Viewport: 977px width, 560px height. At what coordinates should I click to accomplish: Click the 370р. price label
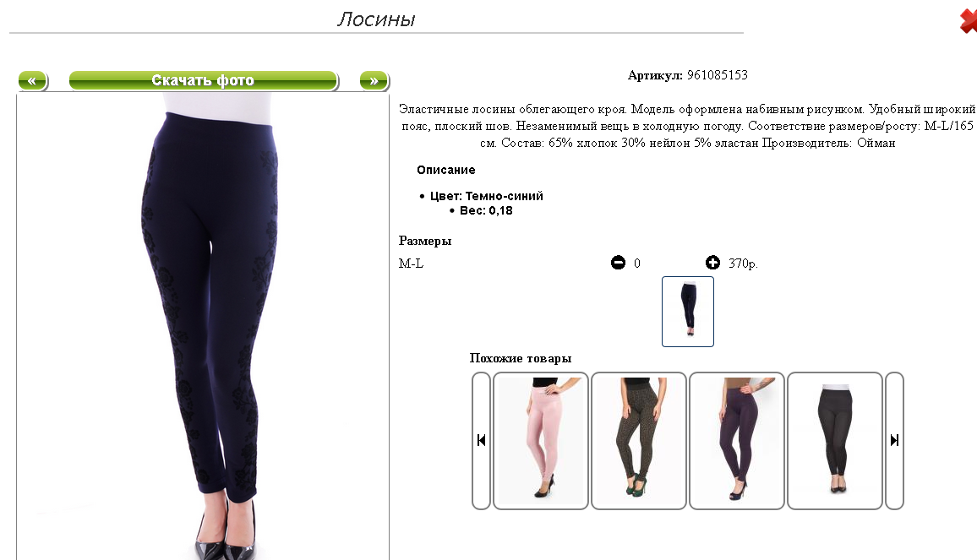pos(744,264)
